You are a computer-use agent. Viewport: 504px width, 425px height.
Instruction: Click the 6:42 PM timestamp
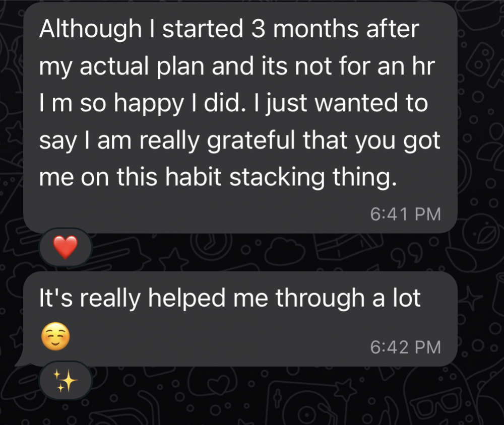tap(405, 347)
